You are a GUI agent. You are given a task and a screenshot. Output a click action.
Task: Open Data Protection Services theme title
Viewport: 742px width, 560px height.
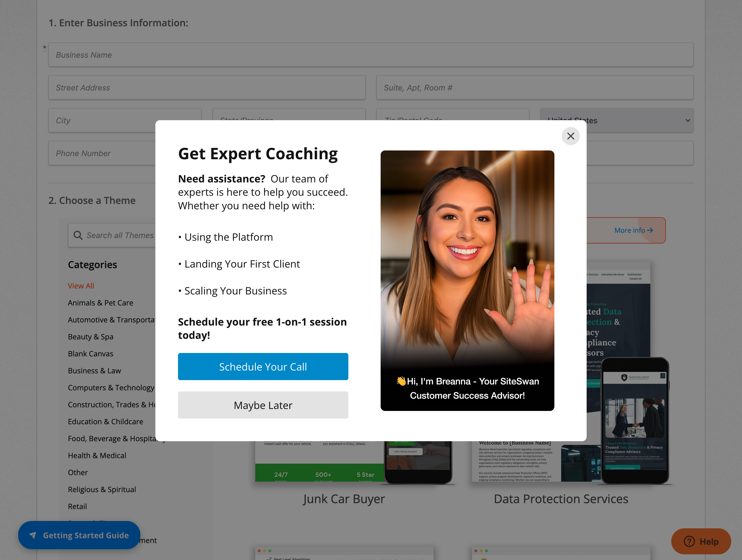pos(561,499)
